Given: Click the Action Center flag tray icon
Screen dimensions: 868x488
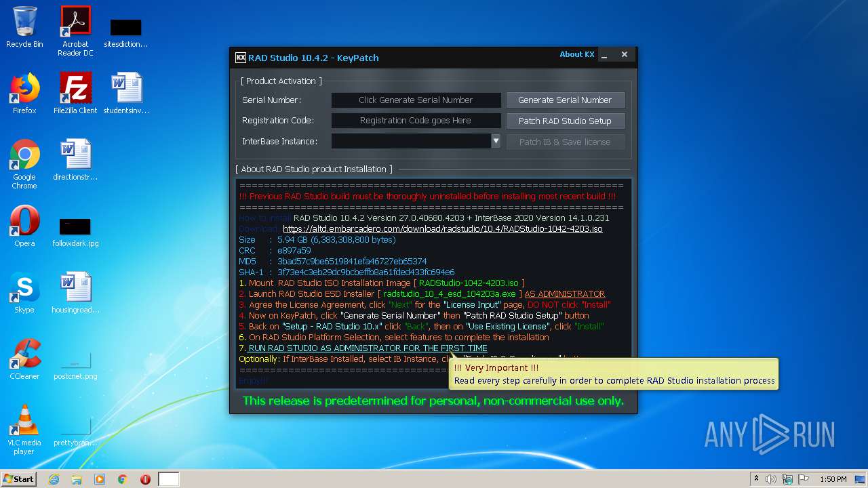Looking at the screenshot, I should click(x=804, y=479).
